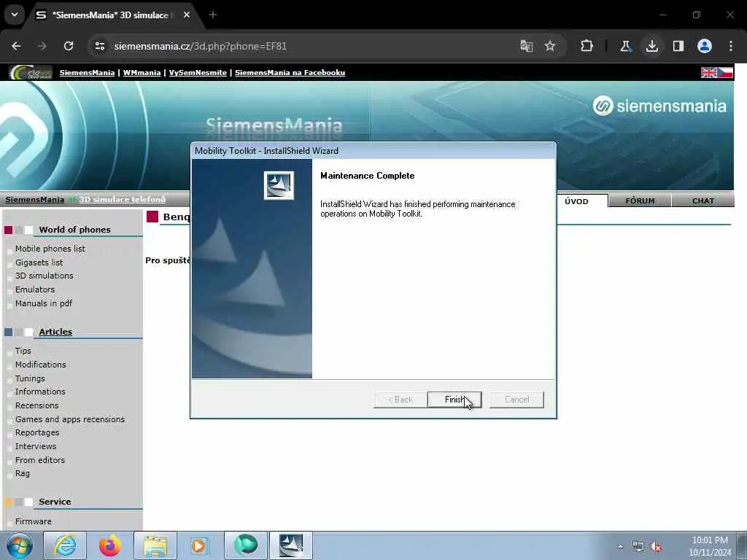Open the Windows Start button

(20, 545)
